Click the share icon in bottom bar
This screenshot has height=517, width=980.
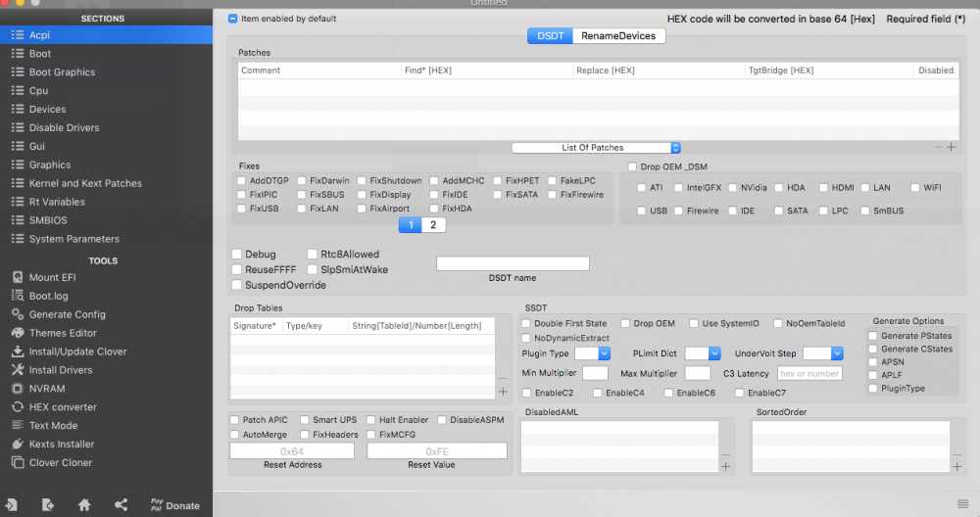121,505
